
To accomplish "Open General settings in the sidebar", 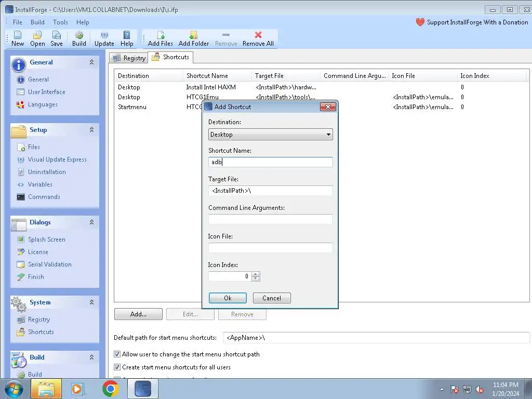I will (33, 79).
